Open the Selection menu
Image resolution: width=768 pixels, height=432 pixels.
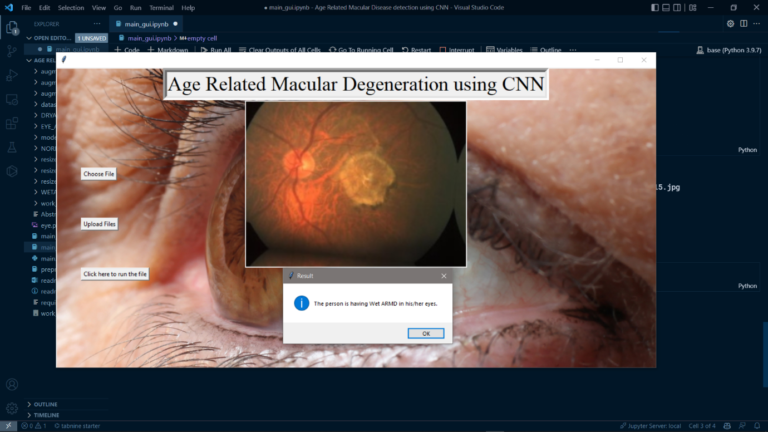71,8
